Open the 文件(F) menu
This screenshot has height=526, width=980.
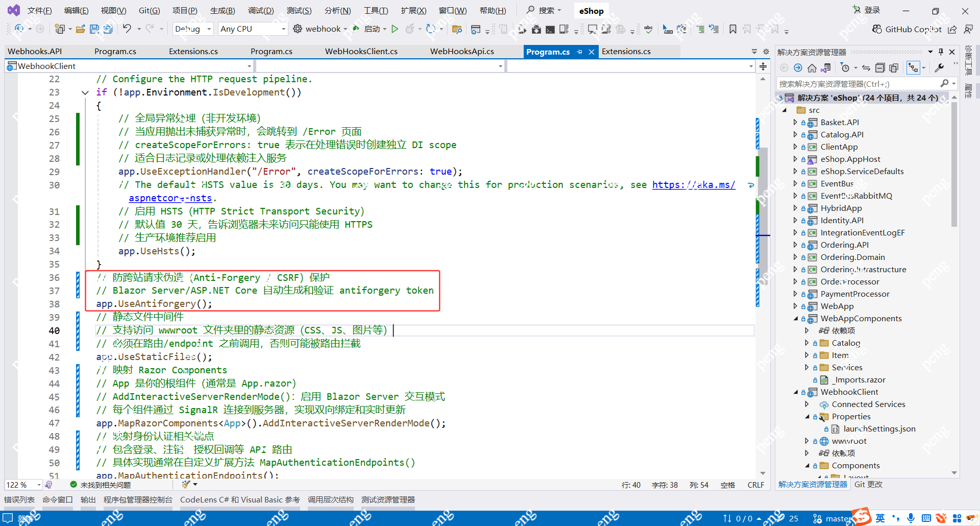coord(39,11)
